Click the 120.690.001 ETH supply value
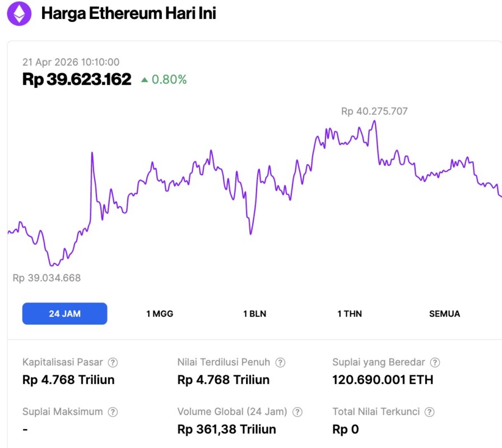502x448 pixels. tap(383, 380)
